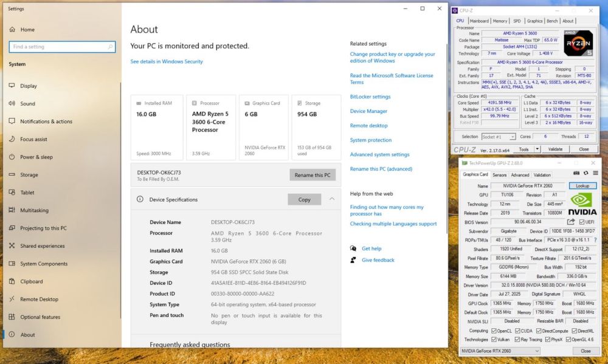608x364 pixels.
Task: Toggle the DirectML checkbox
Action: tap(575, 331)
